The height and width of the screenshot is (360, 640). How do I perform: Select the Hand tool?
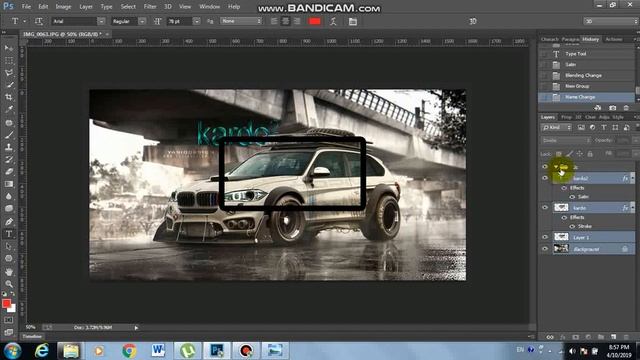point(9,271)
